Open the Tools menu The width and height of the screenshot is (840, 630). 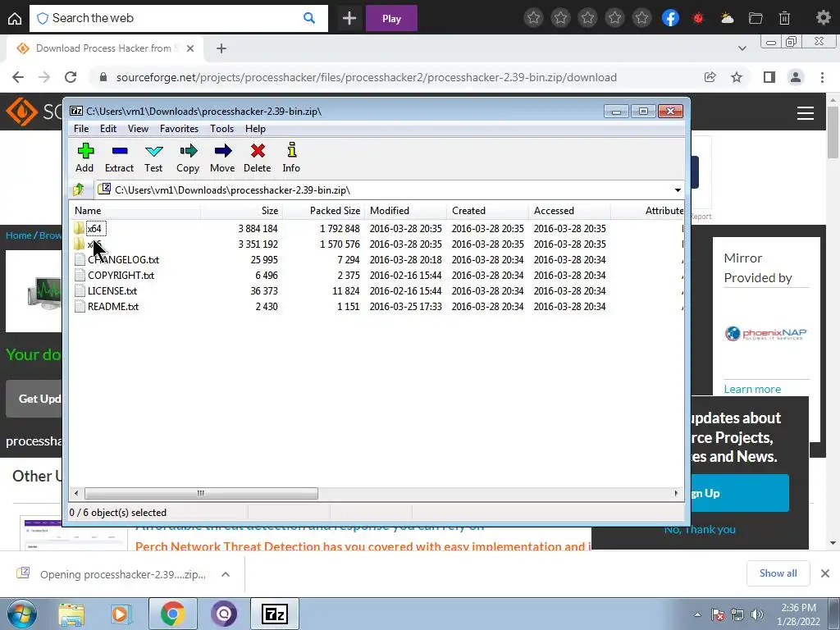click(221, 129)
